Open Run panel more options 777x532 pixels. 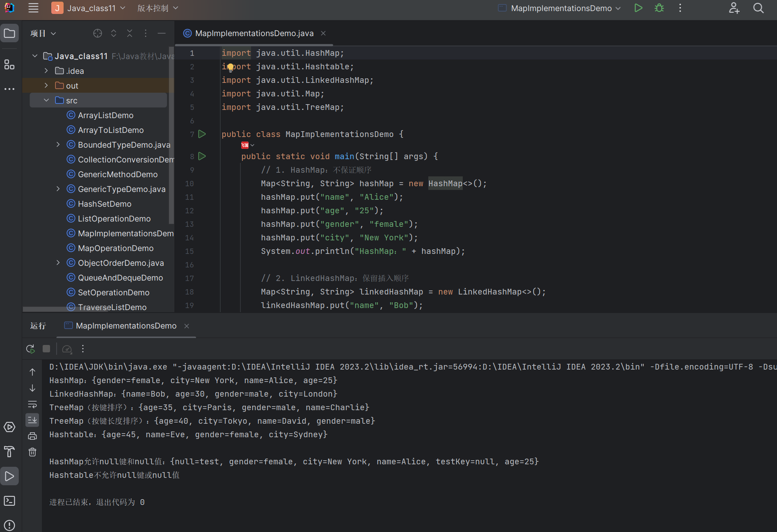(83, 349)
